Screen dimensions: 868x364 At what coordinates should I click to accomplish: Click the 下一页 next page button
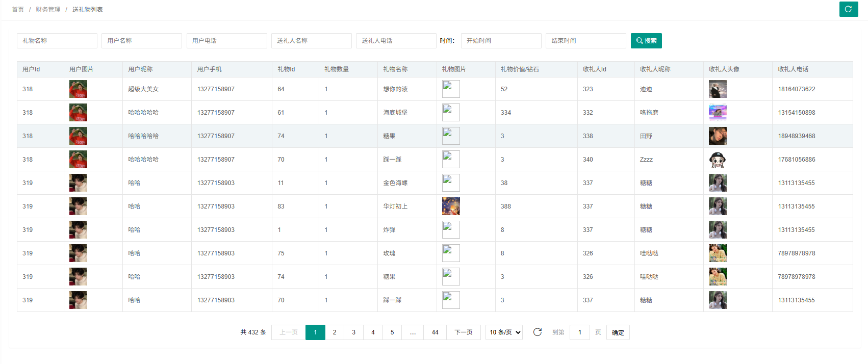click(x=463, y=332)
